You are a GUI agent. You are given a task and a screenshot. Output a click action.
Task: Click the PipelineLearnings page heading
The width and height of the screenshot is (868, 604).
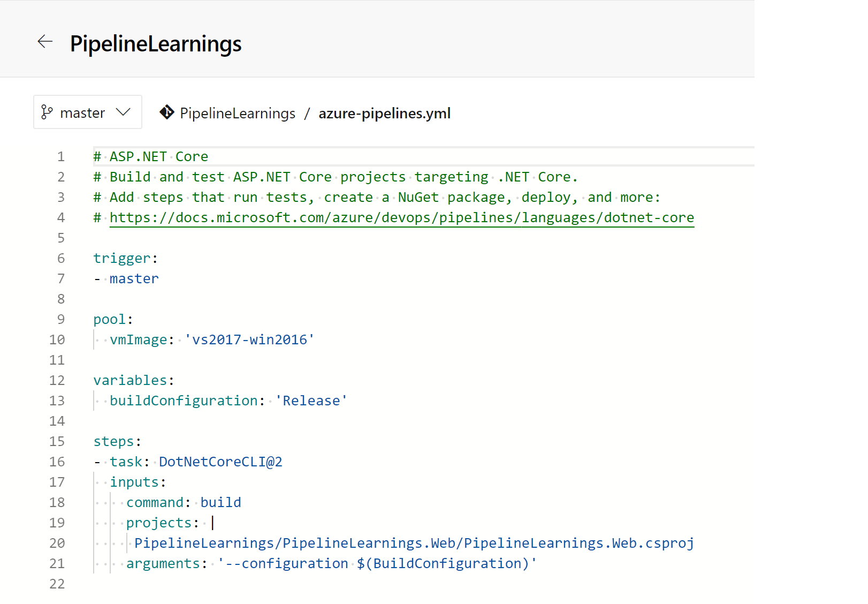156,44
